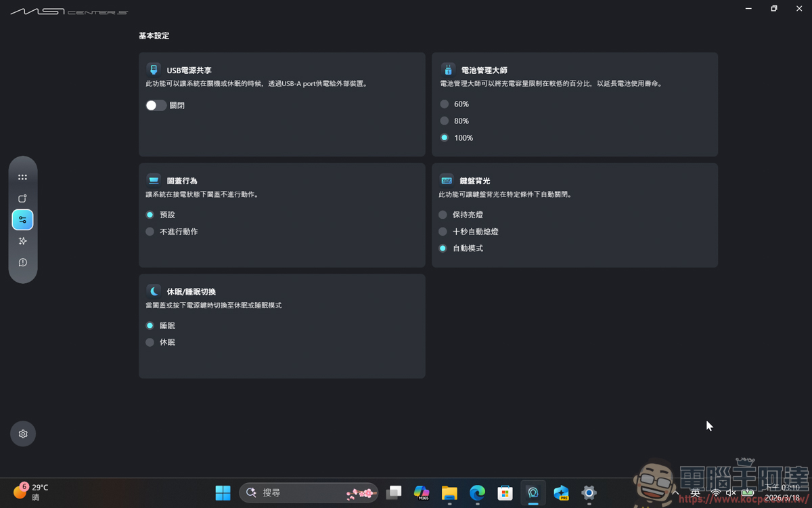This screenshot has width=812, height=508.
Task: Click the support info icon at sidebar bottom
Action: coord(22,262)
